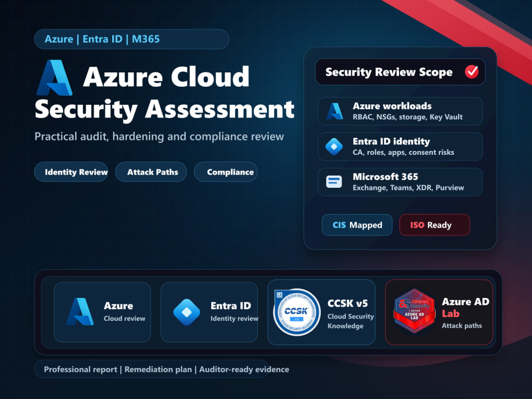This screenshot has height=399, width=532.
Task: Click the Entra ID diamond in Identity review card
Action: click(x=187, y=312)
